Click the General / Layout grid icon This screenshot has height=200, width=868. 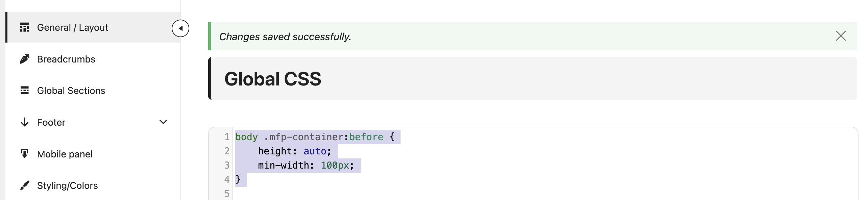click(24, 27)
